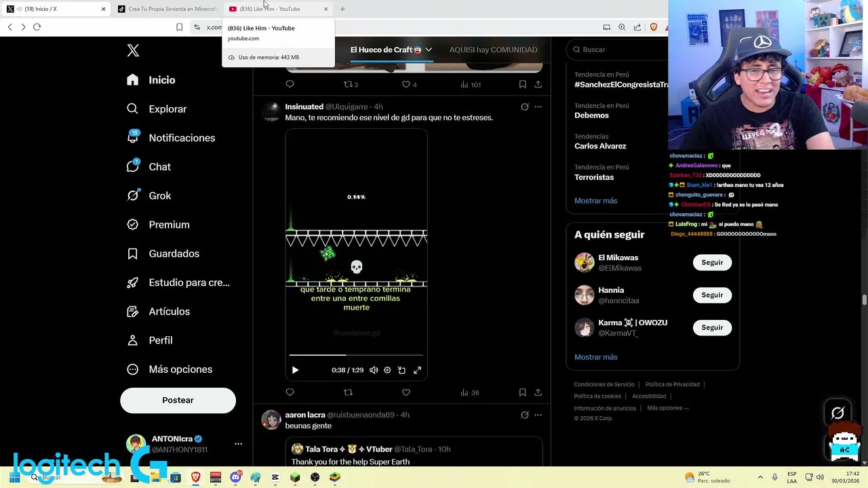Screen dimensions: 868x488
Task: Play the Geometry Dash video
Action: pyautogui.click(x=295, y=370)
